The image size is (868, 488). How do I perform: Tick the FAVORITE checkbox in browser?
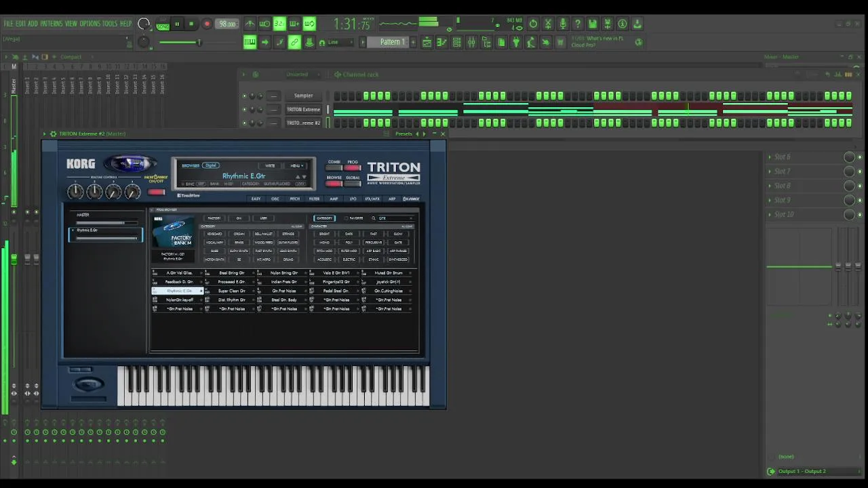(346, 218)
